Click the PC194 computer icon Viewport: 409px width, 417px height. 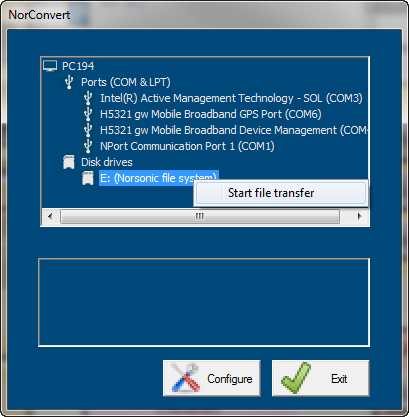point(50,66)
